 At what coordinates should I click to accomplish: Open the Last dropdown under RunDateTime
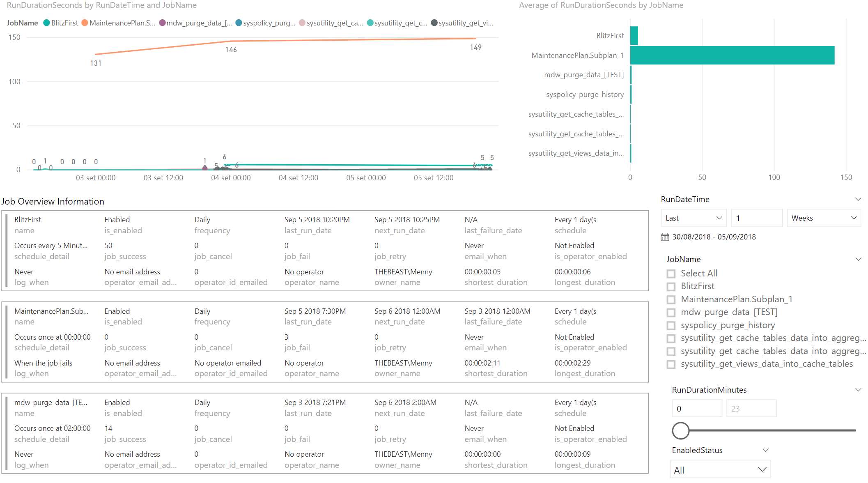point(693,218)
